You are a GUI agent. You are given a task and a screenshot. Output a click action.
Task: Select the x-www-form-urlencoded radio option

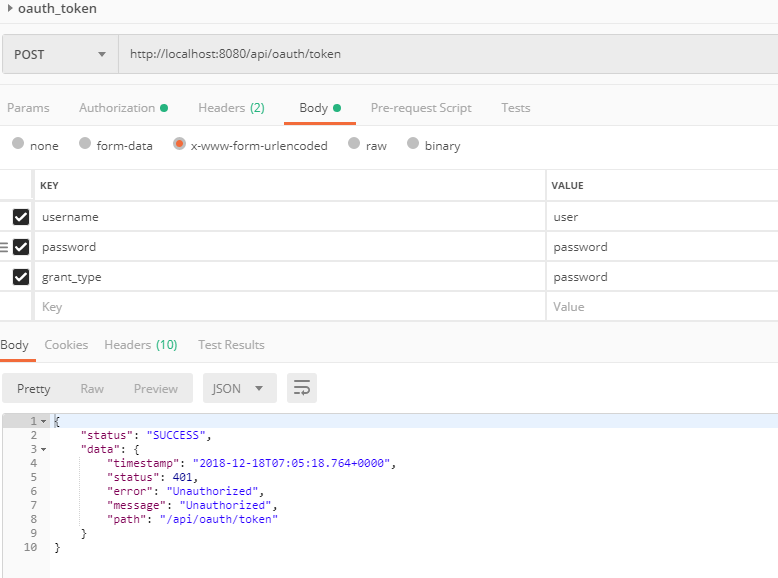tap(179, 143)
